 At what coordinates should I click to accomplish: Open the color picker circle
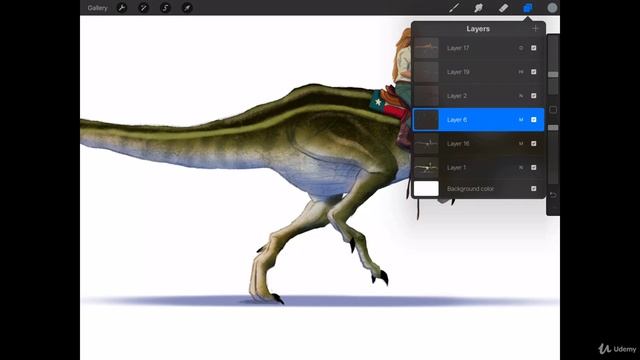pos(552,8)
